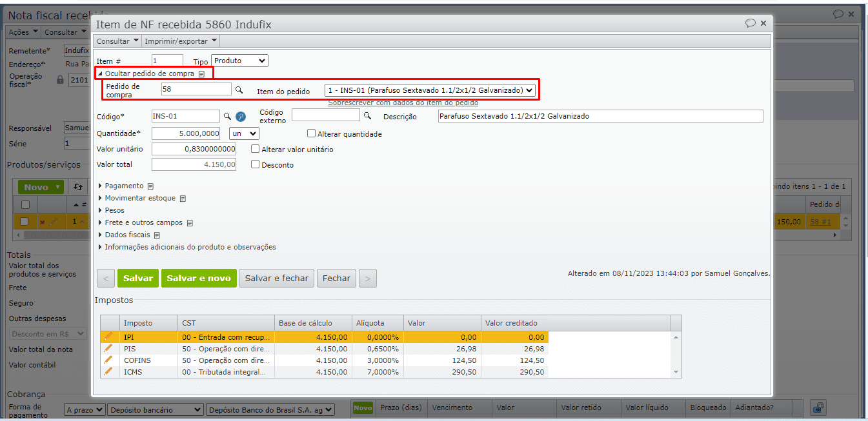
Task: Open A prazo payment dropdown in background
Action: (x=85, y=409)
